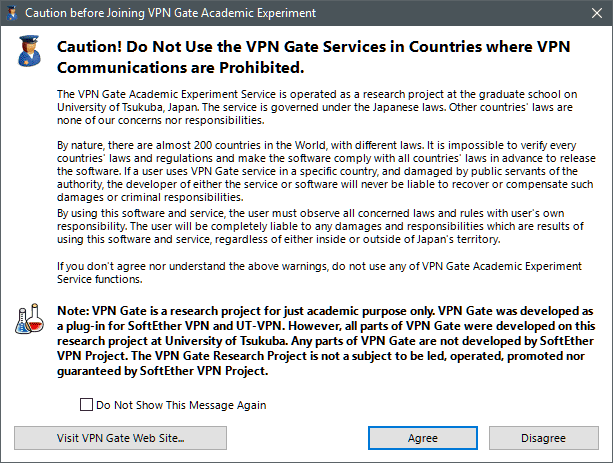Click the paragraph starting 'By nature, there are almost 200'

point(326,171)
